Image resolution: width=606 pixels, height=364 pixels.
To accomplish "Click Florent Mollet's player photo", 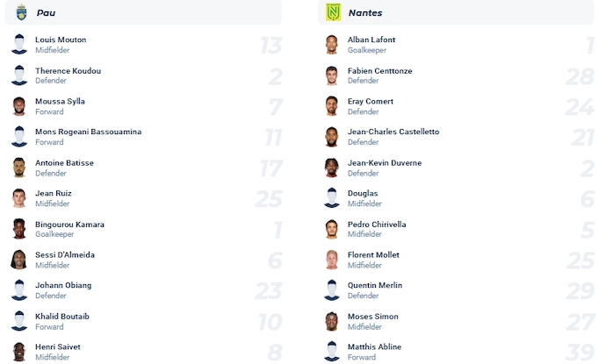I will pyautogui.click(x=331, y=260).
